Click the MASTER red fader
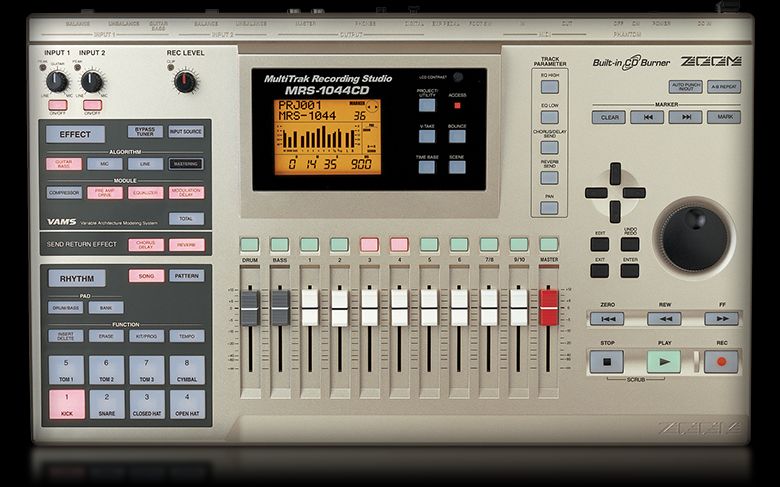The image size is (780, 487). click(549, 308)
